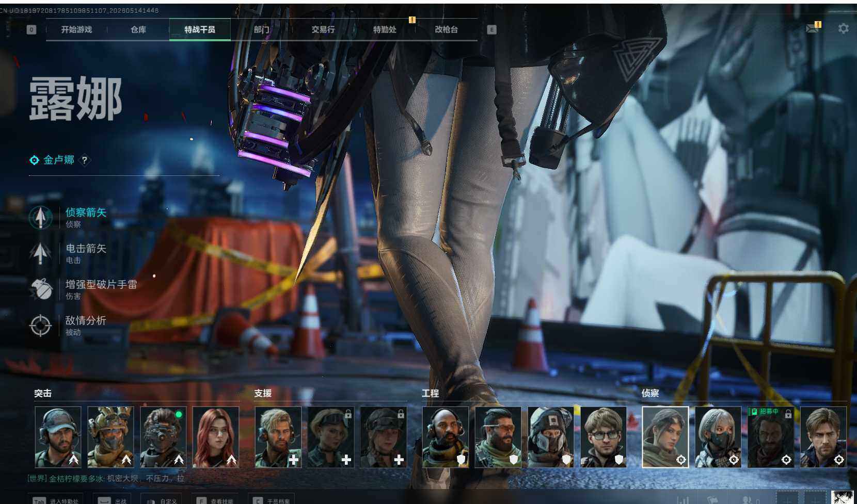
Task: Select the capped bearded assault operator portrait
Action: [58, 437]
